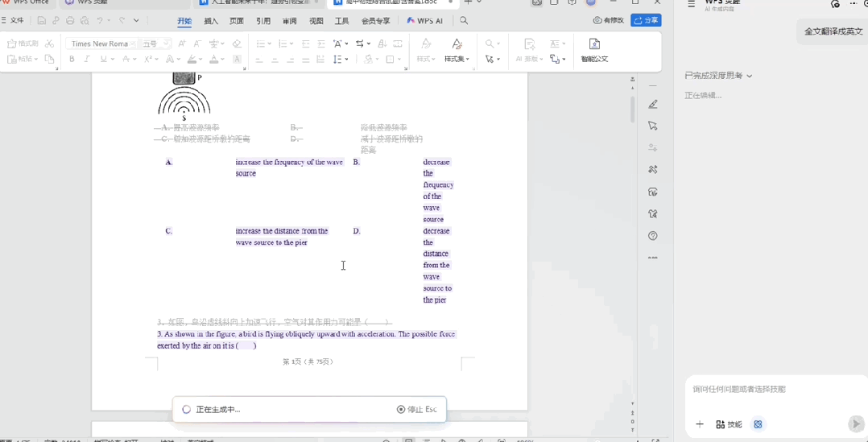Click the Center alignment icon
868x442 pixels.
coord(275,59)
